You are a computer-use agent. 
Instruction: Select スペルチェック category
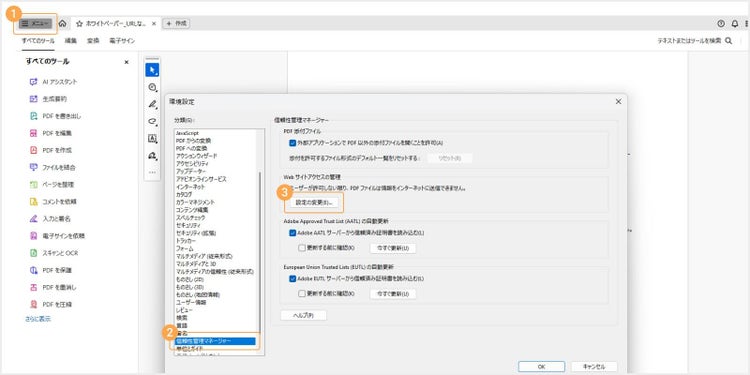(x=191, y=218)
